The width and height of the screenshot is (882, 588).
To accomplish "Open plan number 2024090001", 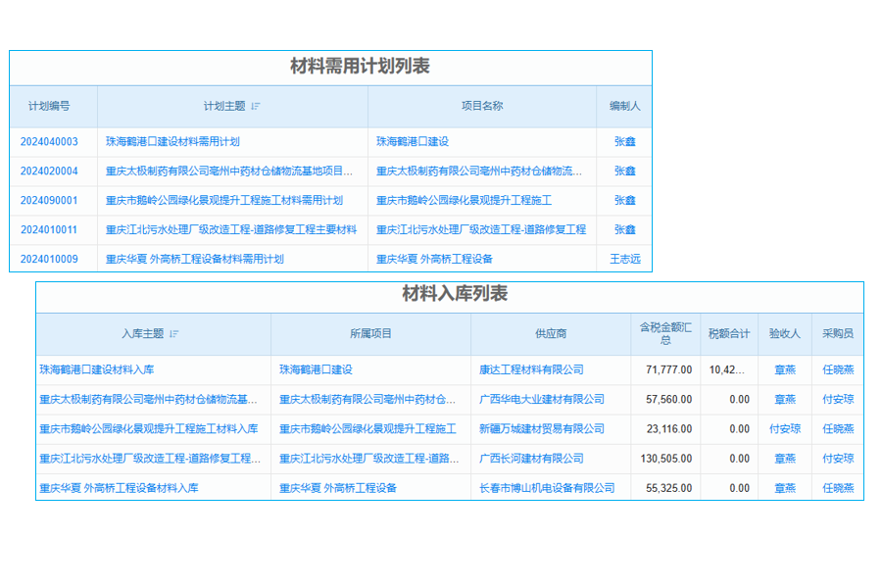I will (x=51, y=200).
